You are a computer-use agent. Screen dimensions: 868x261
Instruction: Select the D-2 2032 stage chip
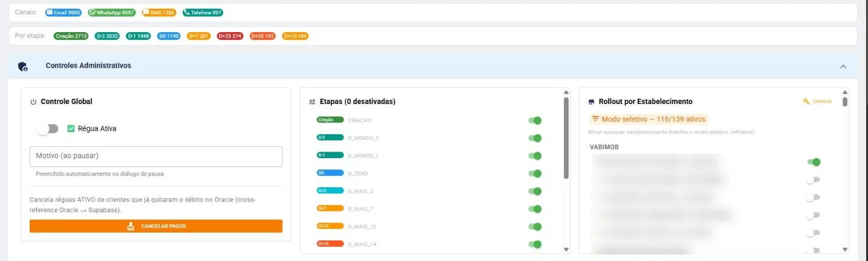(x=107, y=36)
